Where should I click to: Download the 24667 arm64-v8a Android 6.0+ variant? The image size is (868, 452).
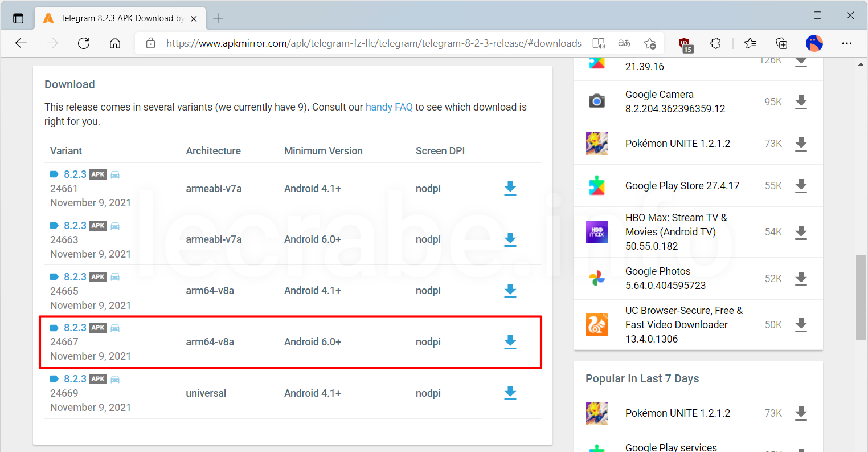pyautogui.click(x=510, y=342)
